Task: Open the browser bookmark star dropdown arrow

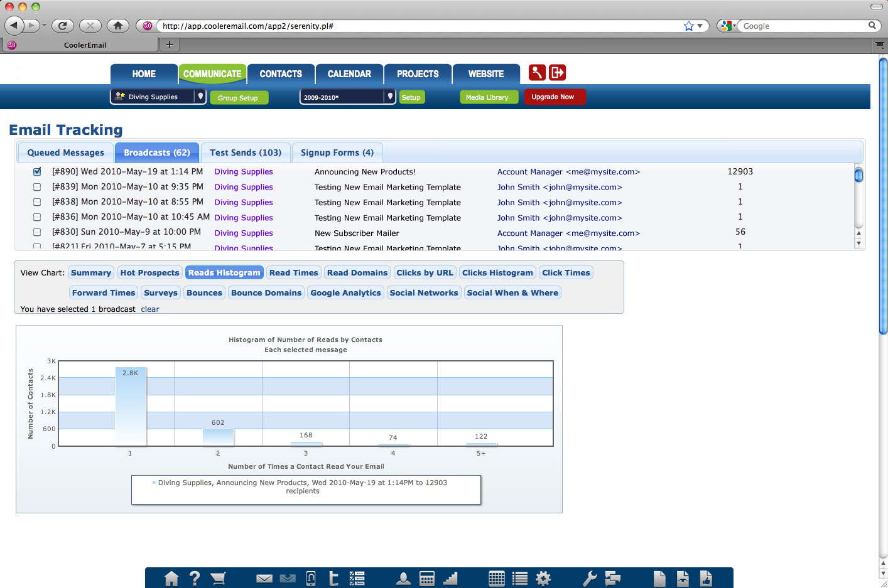Action: coord(700,26)
